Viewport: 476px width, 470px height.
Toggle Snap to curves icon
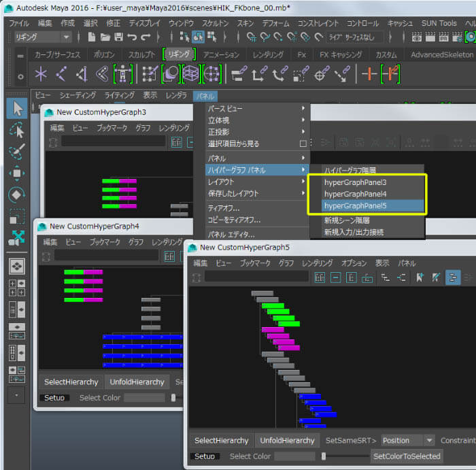tap(265, 37)
